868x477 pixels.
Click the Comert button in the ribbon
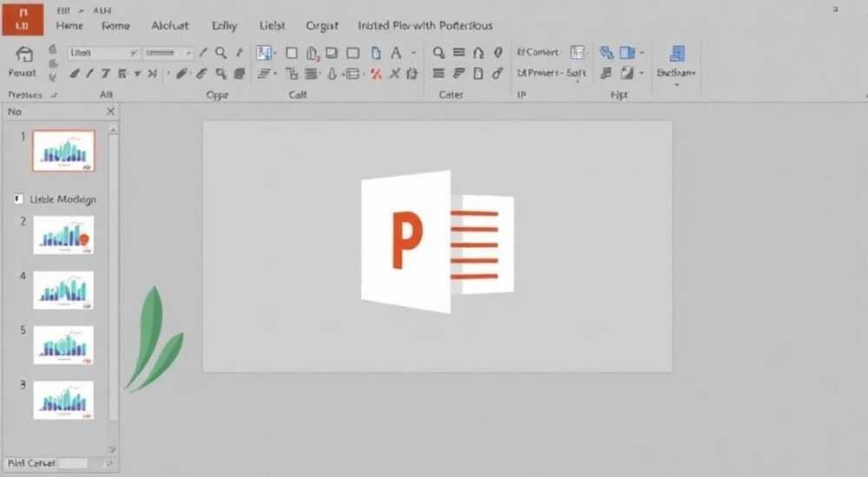point(537,52)
